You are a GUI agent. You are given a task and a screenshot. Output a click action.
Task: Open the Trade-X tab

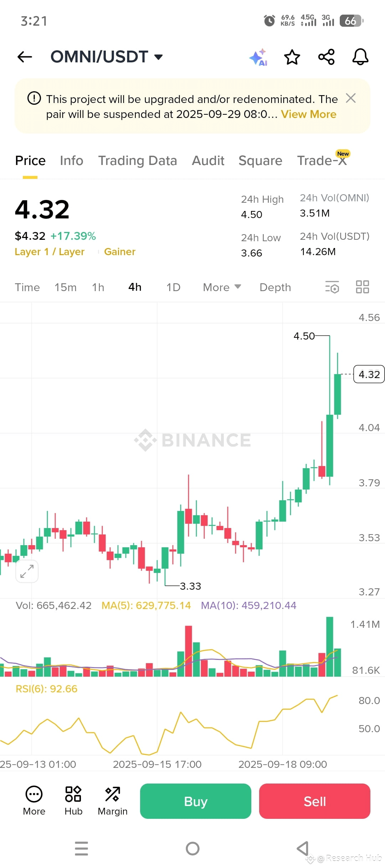(x=322, y=161)
